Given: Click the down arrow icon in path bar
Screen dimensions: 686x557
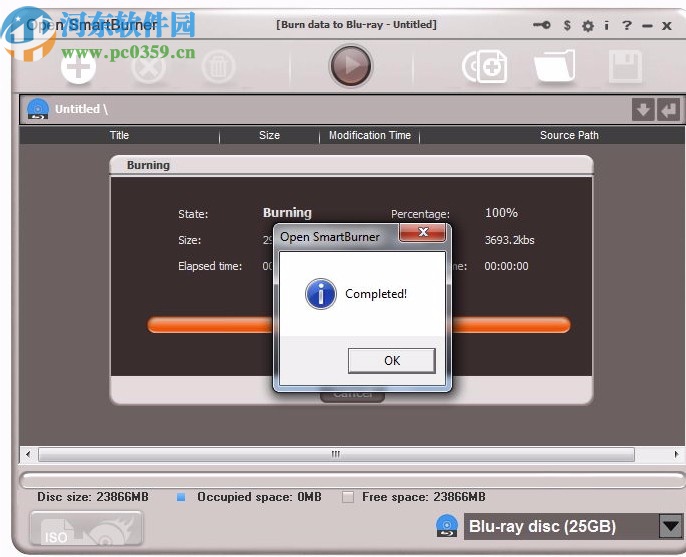Looking at the screenshot, I should pos(643,109).
